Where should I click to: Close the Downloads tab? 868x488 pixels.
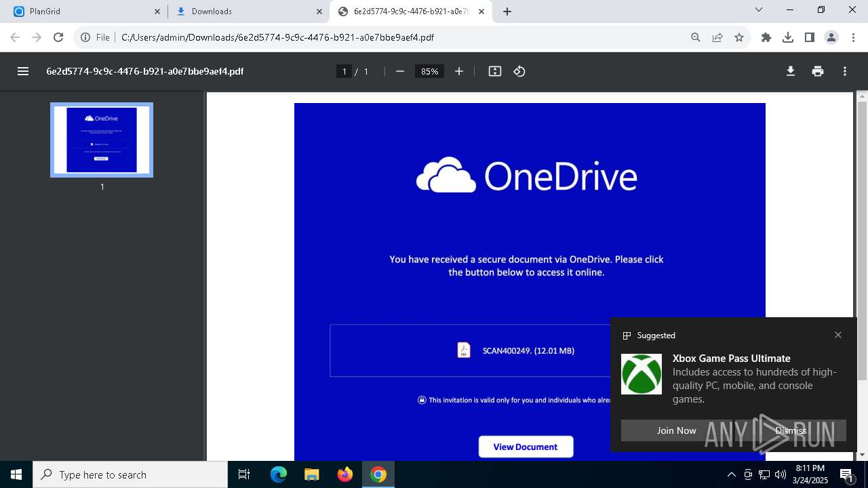tap(319, 12)
